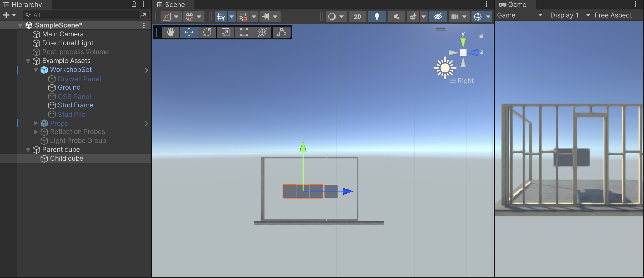Toggle scene lighting bulb button
The width and height of the screenshot is (644, 278).
click(377, 17)
